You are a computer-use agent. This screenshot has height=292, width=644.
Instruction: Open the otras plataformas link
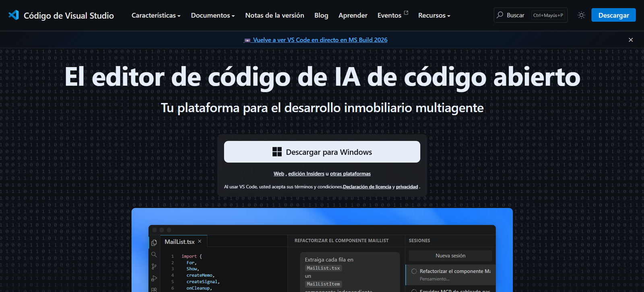click(x=350, y=174)
